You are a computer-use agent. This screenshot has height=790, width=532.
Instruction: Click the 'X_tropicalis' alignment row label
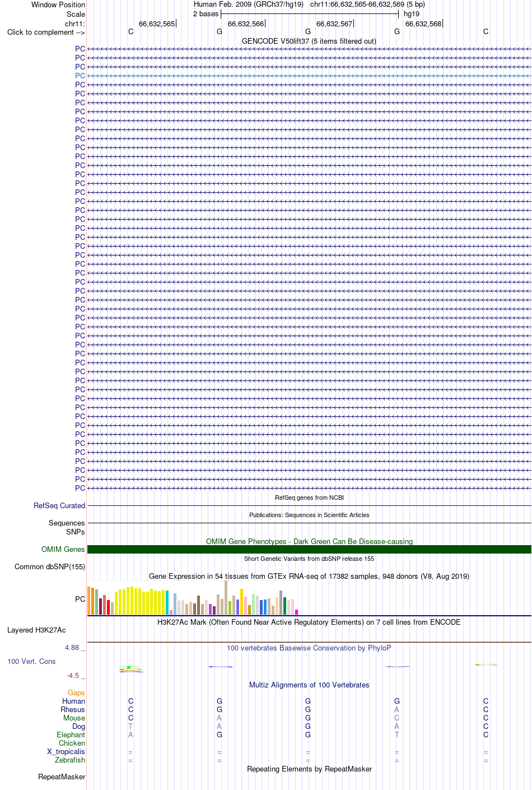(x=66, y=751)
